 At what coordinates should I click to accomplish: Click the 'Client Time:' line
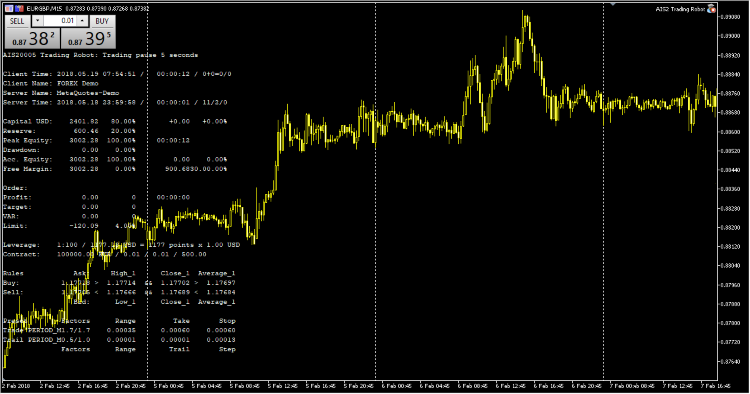tap(117, 74)
